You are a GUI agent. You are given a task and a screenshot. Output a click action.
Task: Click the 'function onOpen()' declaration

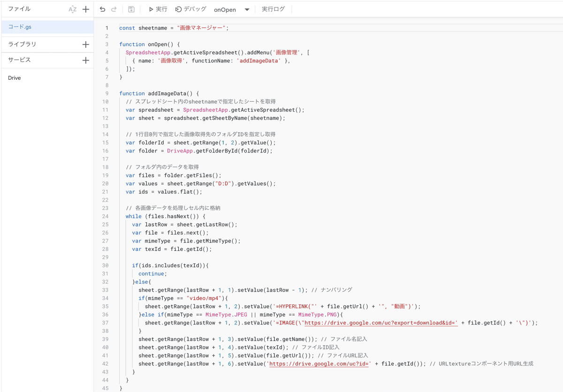pyautogui.click(x=146, y=44)
